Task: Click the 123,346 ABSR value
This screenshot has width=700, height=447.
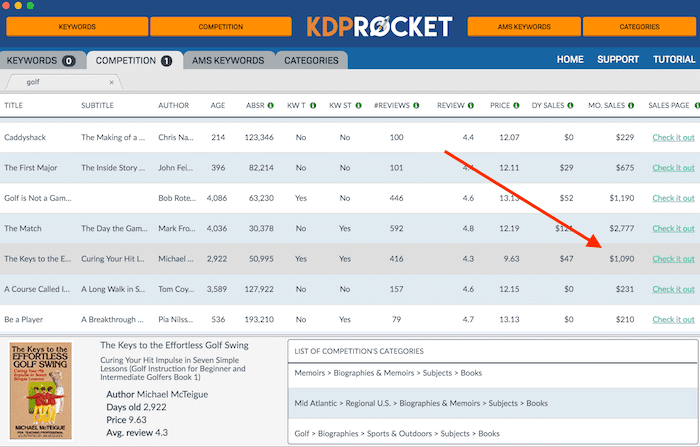Action: [259, 138]
